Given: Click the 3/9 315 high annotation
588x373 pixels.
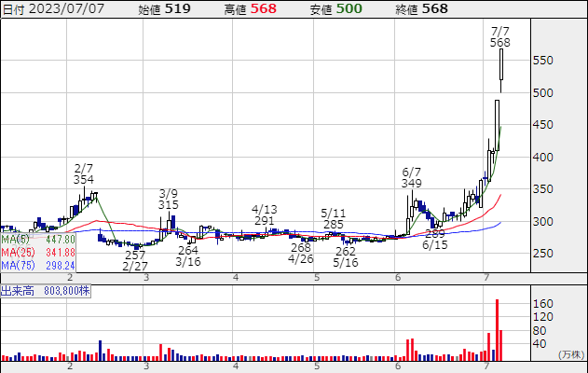Looking at the screenshot, I should point(168,200).
